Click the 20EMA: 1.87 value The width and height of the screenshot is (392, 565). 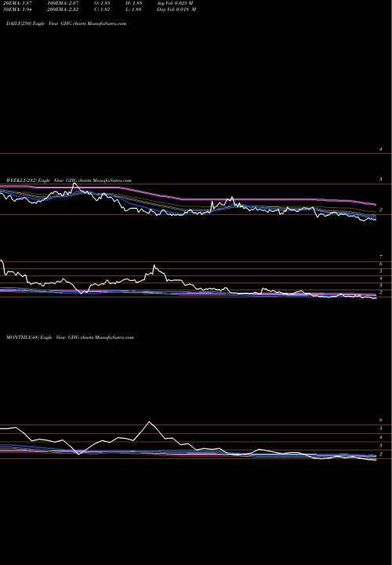click(x=17, y=3)
